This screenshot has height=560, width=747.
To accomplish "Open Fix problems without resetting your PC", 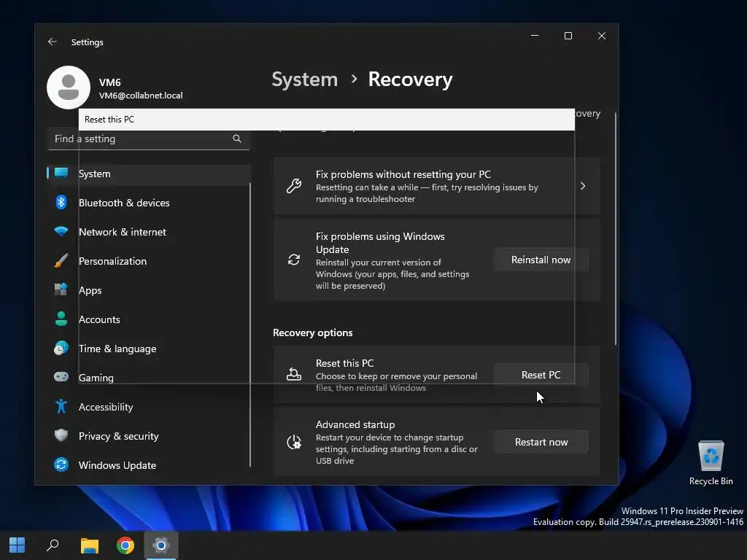I will tap(437, 186).
